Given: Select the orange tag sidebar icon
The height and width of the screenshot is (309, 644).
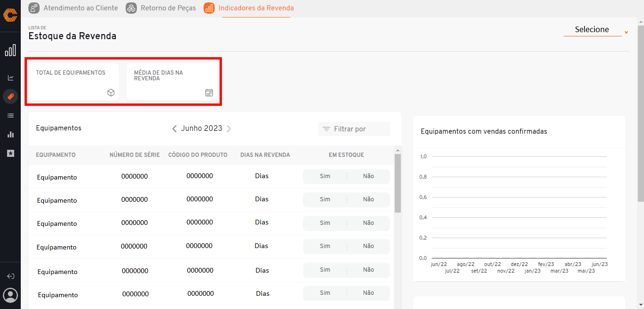Looking at the screenshot, I should pyautogui.click(x=10, y=96).
